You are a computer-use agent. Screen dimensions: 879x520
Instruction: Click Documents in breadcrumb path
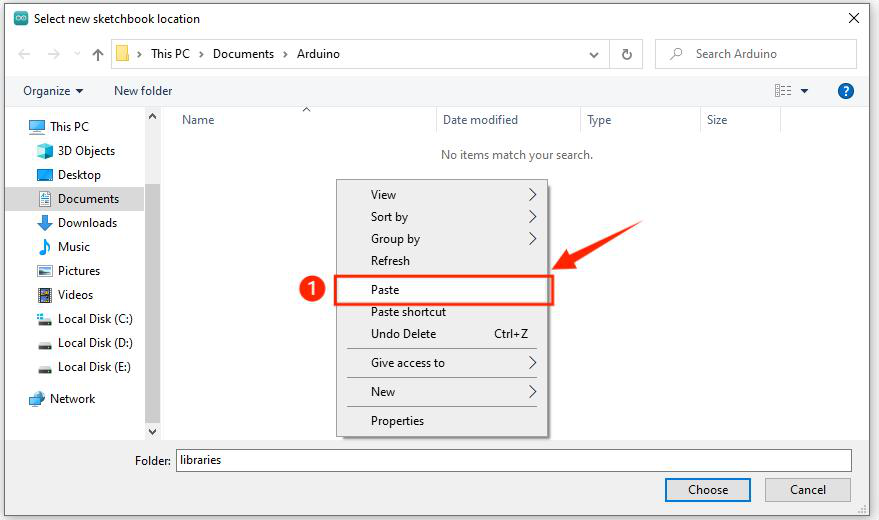pyautogui.click(x=243, y=54)
